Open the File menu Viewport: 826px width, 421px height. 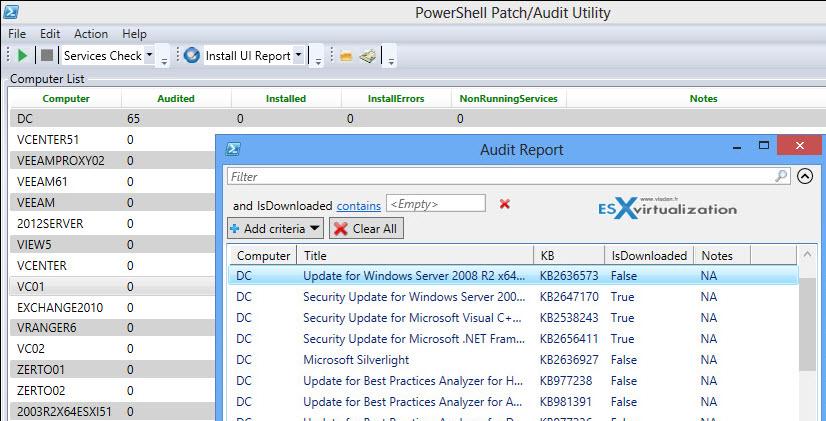coord(17,34)
